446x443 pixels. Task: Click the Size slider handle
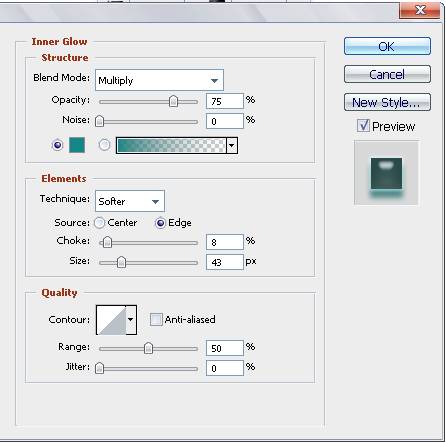(121, 262)
